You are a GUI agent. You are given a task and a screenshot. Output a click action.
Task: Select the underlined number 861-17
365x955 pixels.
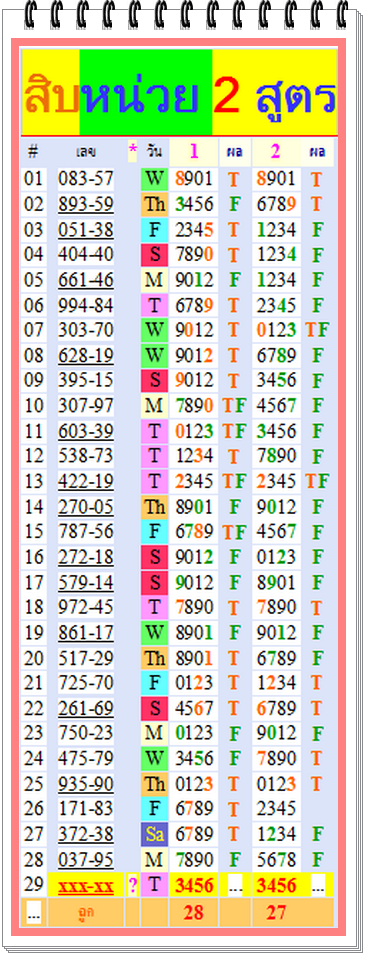(86, 633)
